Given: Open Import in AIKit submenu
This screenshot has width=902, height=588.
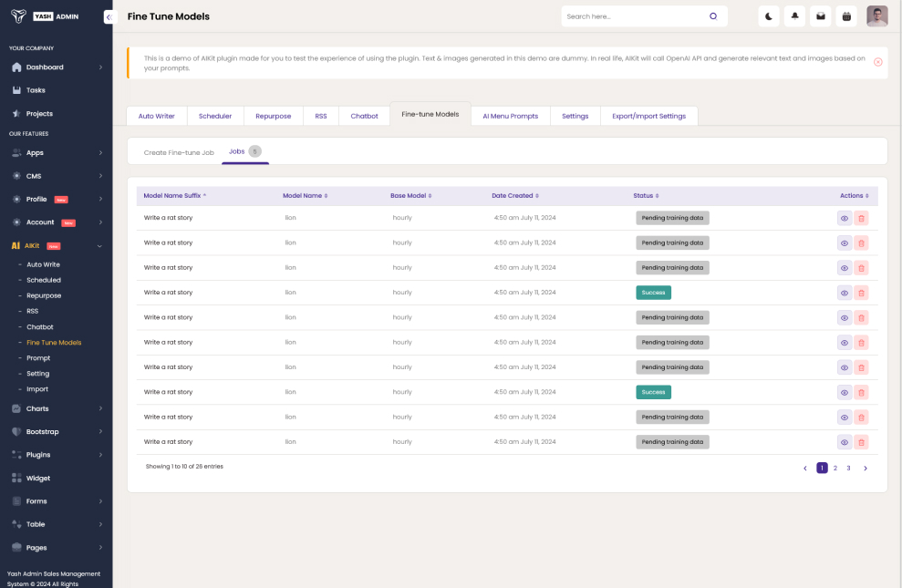Looking at the screenshot, I should coord(37,389).
